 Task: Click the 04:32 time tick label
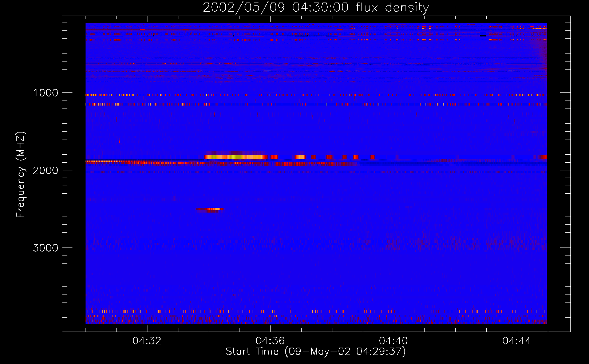(147, 341)
